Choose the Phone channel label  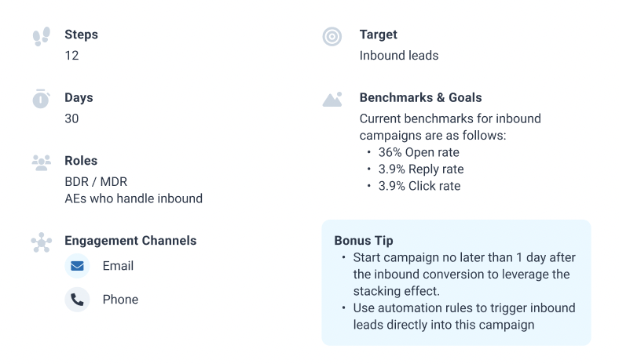(x=120, y=300)
